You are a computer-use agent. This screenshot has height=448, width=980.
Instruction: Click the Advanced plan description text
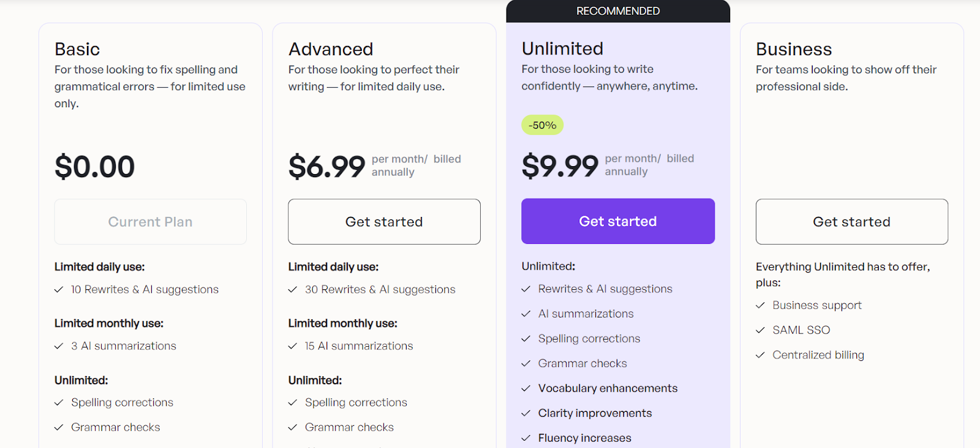point(373,78)
